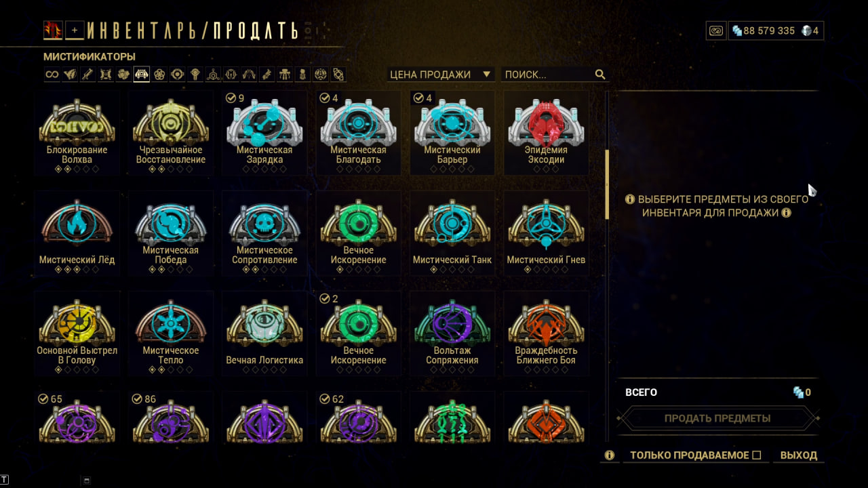This screenshot has width=868, height=488.
Task: Click the Поиск search field
Action: [x=548, y=75]
